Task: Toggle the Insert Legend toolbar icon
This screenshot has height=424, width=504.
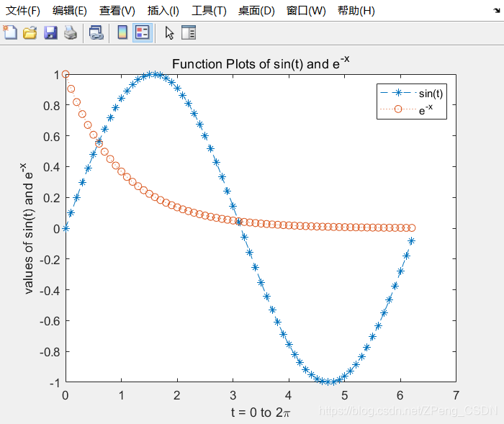Action: (x=143, y=32)
